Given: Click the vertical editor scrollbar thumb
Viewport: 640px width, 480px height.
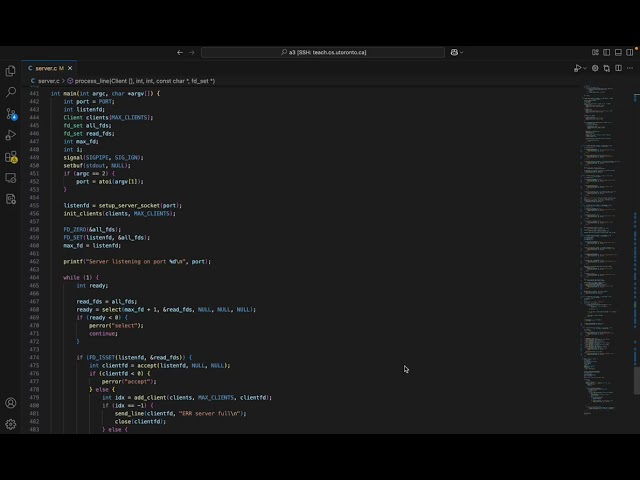Looking at the screenshot, I should click(636, 380).
